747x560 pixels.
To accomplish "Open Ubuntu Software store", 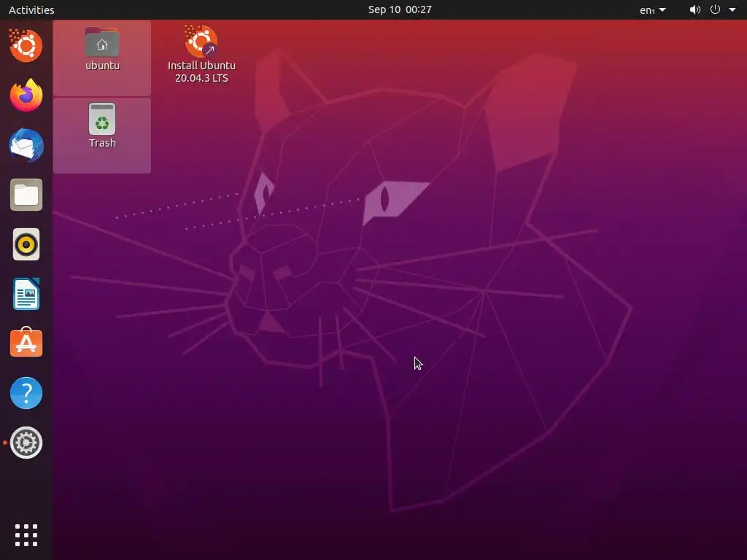I will coord(26,343).
